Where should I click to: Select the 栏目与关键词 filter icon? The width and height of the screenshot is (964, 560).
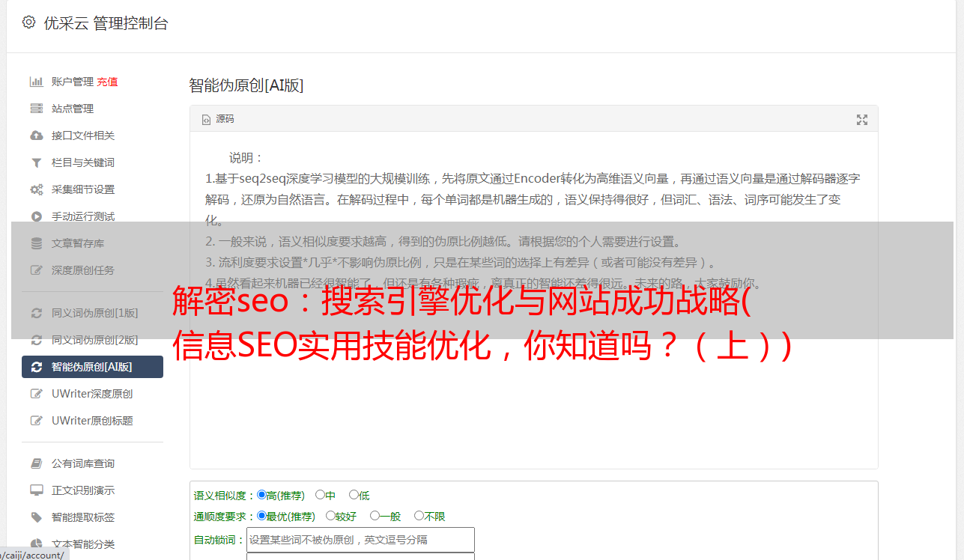click(36, 162)
